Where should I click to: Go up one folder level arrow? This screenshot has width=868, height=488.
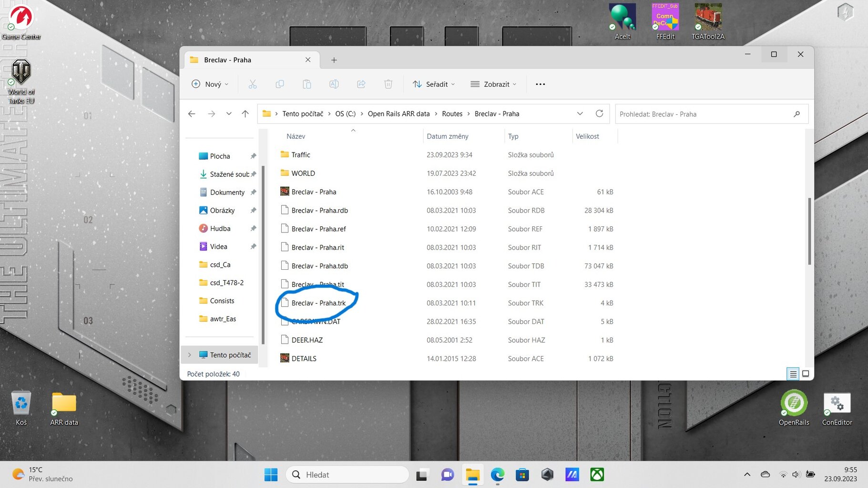tap(245, 114)
